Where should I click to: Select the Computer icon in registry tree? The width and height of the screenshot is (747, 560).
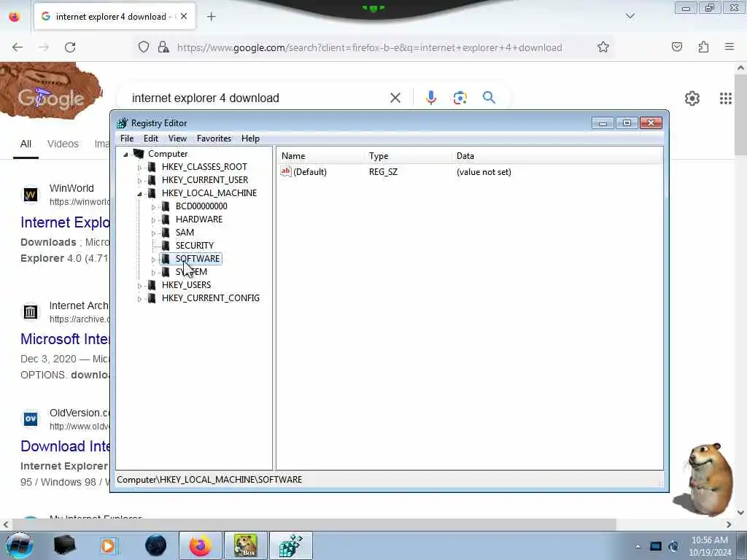click(138, 153)
